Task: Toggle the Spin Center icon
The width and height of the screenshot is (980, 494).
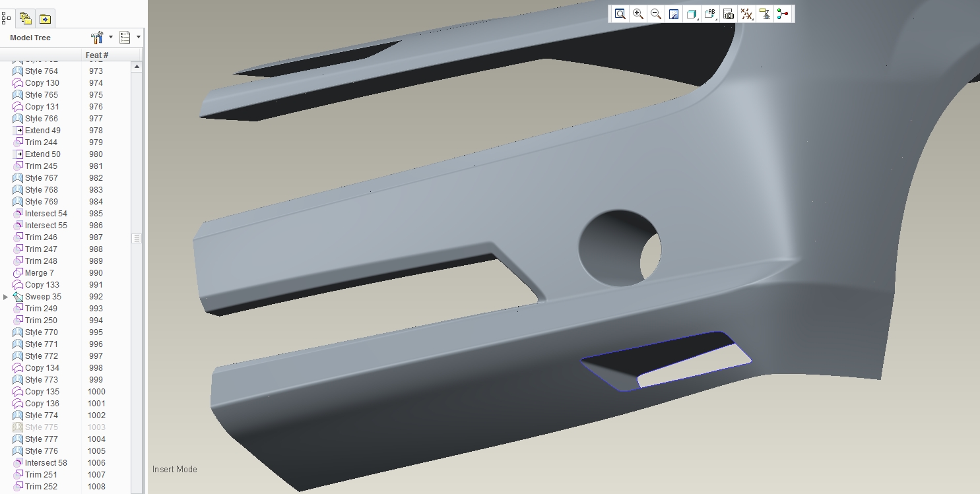Action: pyautogui.click(x=783, y=14)
